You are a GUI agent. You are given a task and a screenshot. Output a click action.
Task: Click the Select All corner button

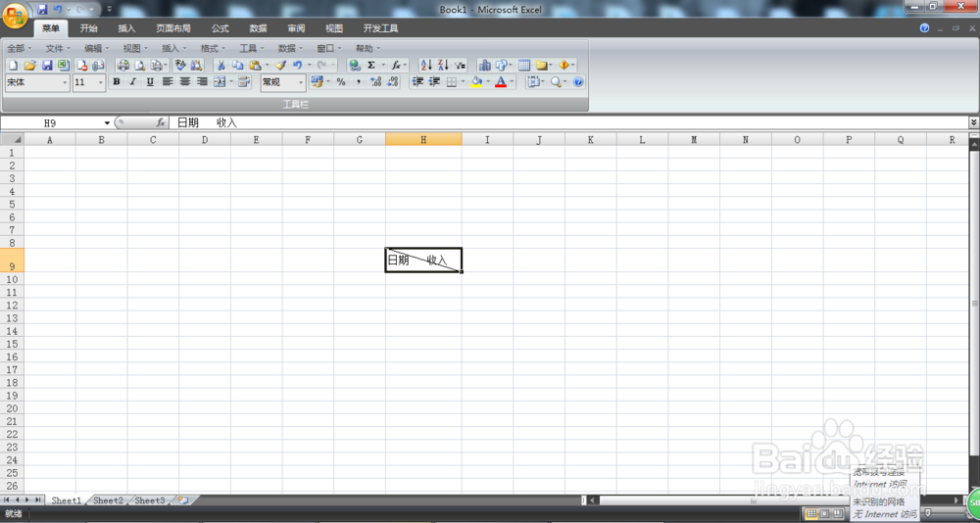tap(12, 139)
